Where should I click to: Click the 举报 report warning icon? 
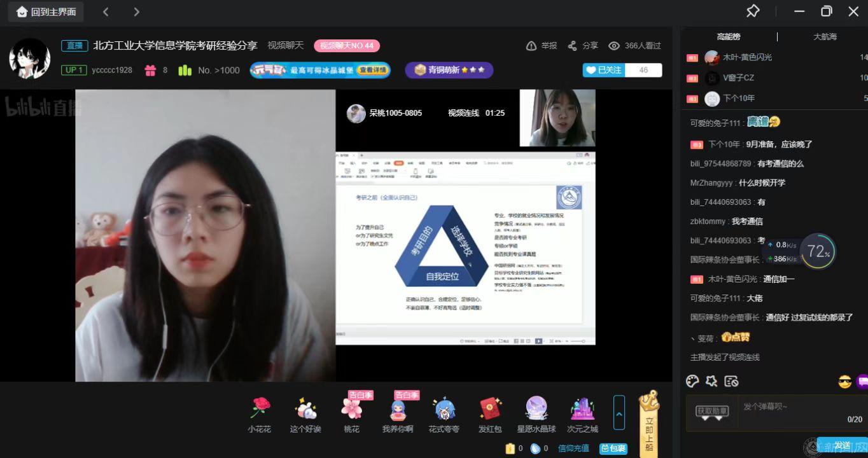coord(531,46)
